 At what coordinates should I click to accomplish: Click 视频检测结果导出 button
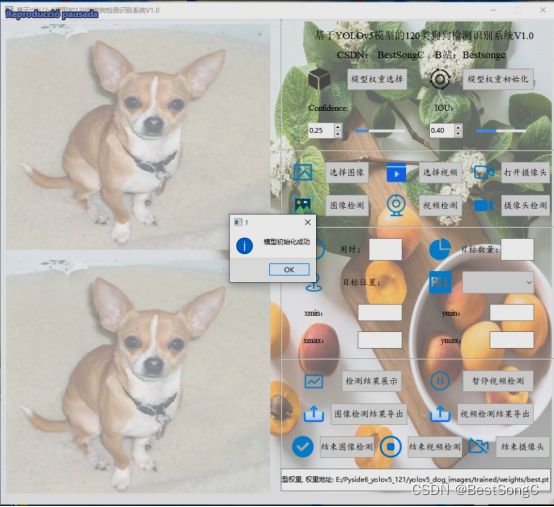click(x=495, y=414)
